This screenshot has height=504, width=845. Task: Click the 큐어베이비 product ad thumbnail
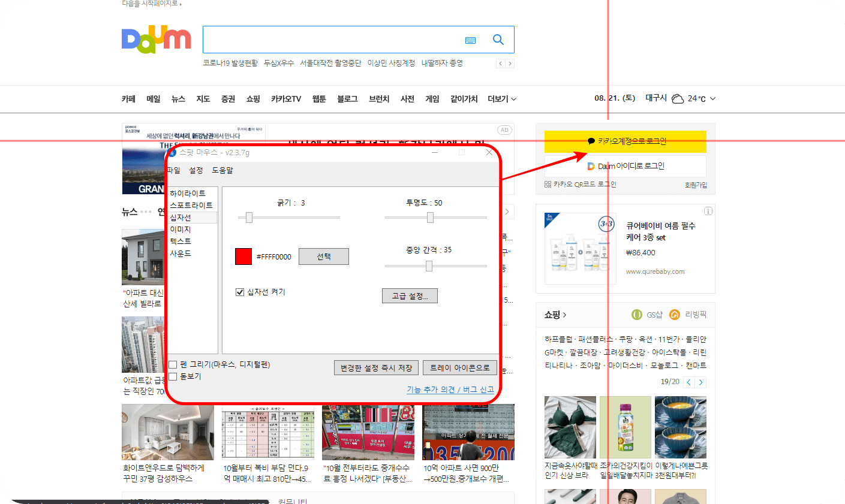pyautogui.click(x=581, y=248)
